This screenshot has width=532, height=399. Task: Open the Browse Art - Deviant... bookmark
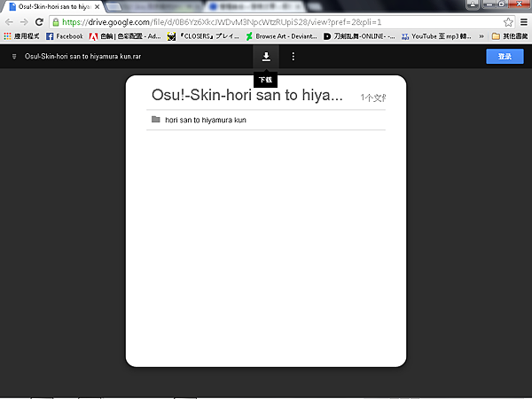281,36
